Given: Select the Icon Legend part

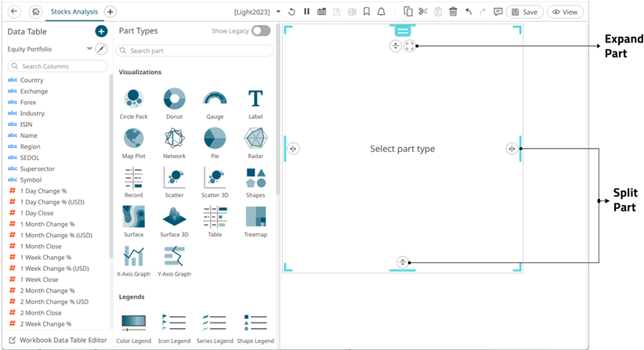Looking at the screenshot, I should coord(174,329).
